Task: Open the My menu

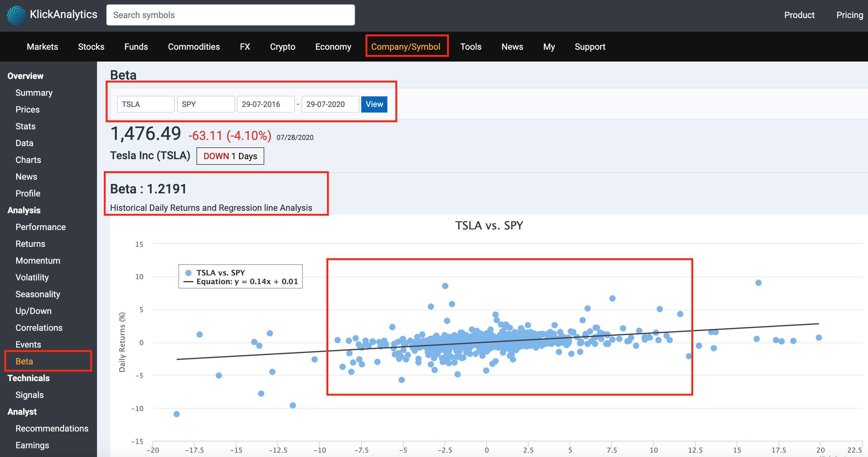Action: [x=549, y=47]
